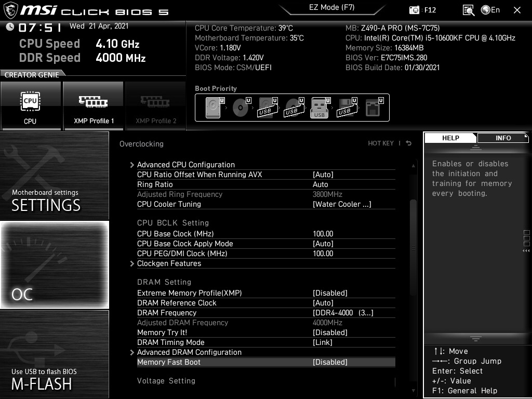Click the Overclocking page title
The image size is (532, 399).
pos(141,144)
